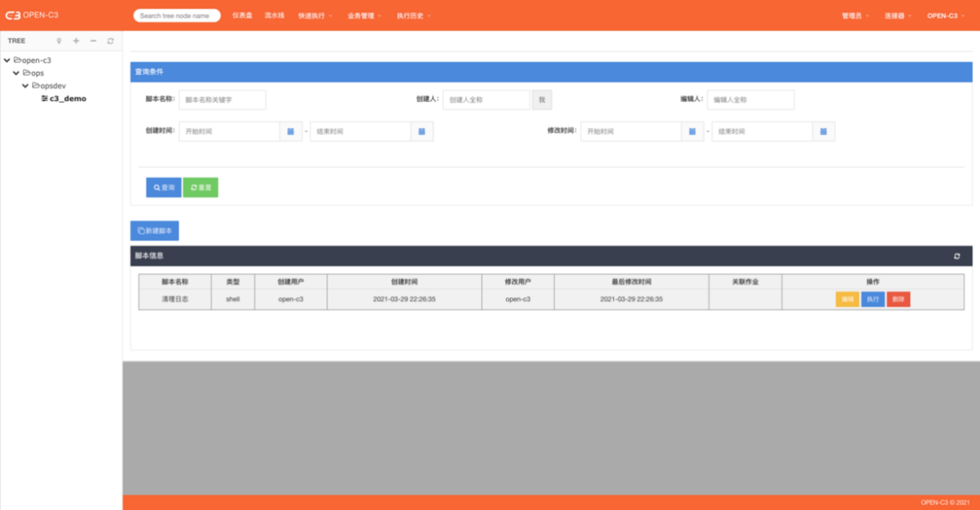Image resolution: width=980 pixels, height=510 pixels.
Task: Refresh the script info table
Action: 957,256
